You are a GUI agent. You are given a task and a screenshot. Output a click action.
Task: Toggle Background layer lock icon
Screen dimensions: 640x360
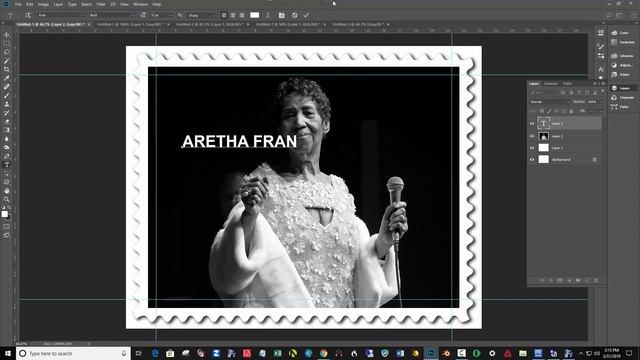pos(594,160)
